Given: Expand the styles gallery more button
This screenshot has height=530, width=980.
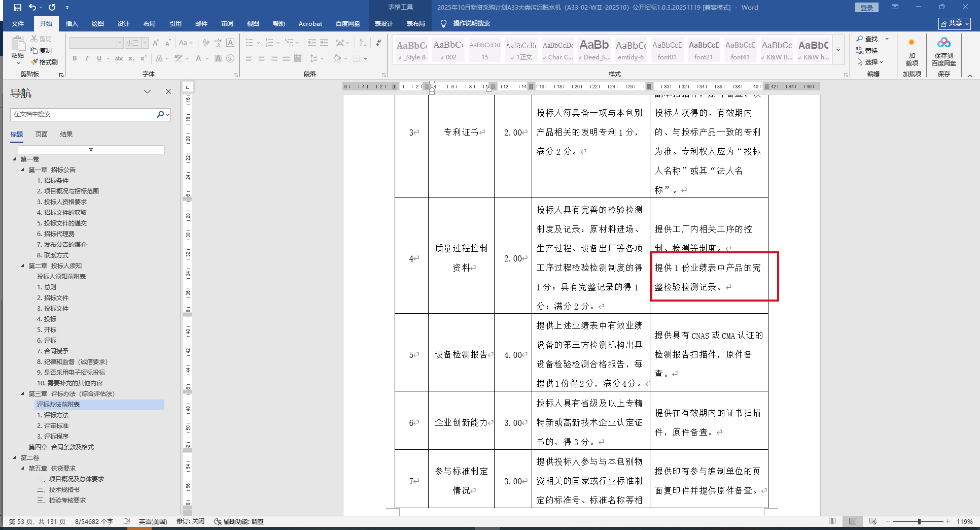Looking at the screenshot, I should (838, 49).
